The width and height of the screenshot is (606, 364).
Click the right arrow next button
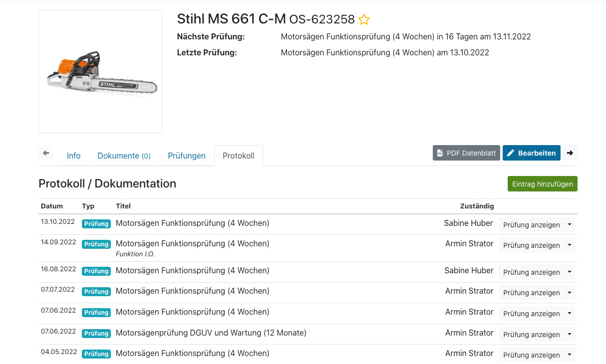click(x=570, y=153)
